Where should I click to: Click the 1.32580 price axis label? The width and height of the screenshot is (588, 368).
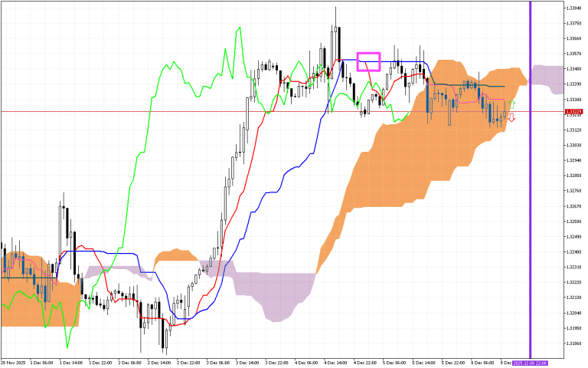tap(573, 221)
